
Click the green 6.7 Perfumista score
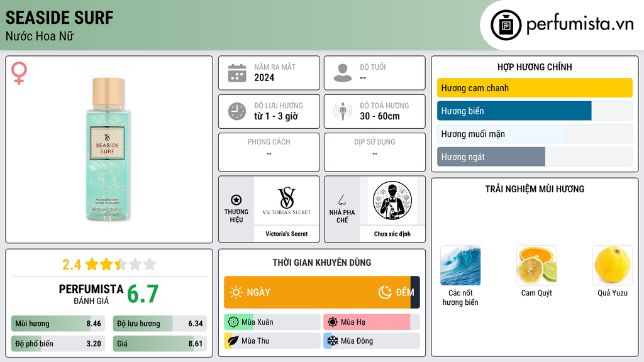[x=143, y=294]
